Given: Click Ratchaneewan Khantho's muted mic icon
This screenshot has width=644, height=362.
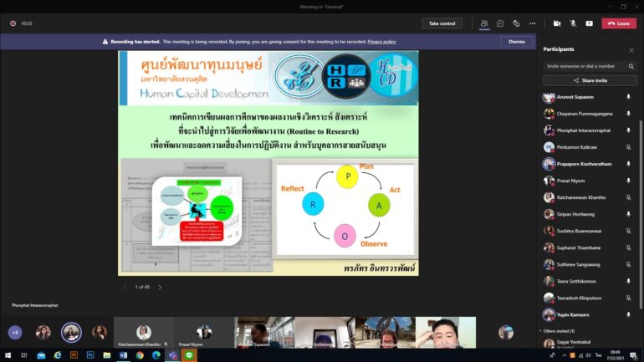Looking at the screenshot, I should 628,197.
